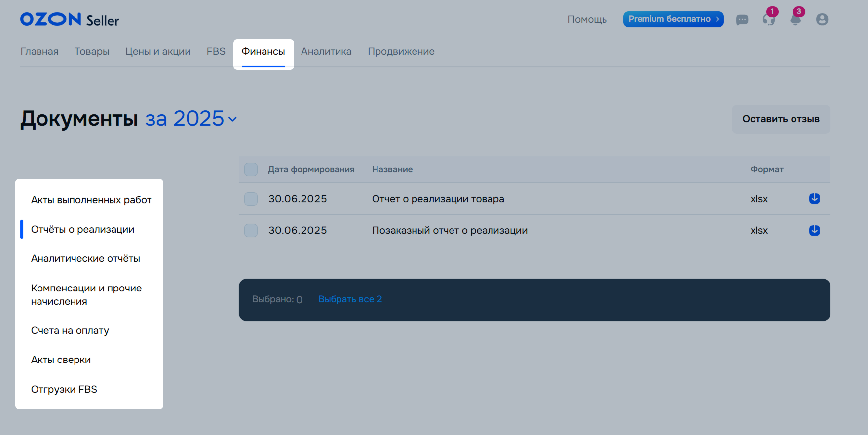Switch to the FBS tab

tap(216, 51)
